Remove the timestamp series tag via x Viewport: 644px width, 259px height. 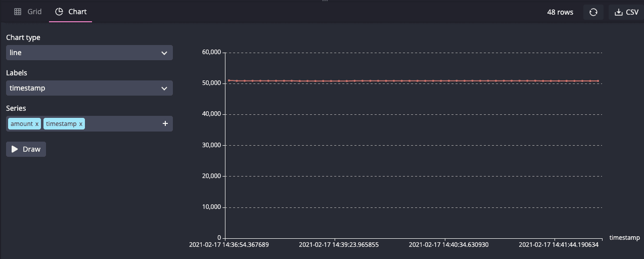[x=81, y=124]
